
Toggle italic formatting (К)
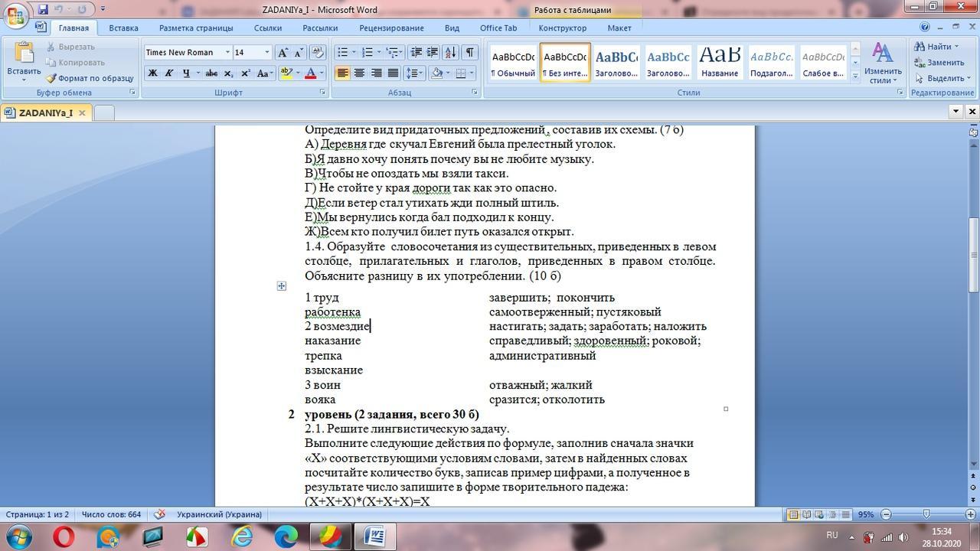coord(169,73)
